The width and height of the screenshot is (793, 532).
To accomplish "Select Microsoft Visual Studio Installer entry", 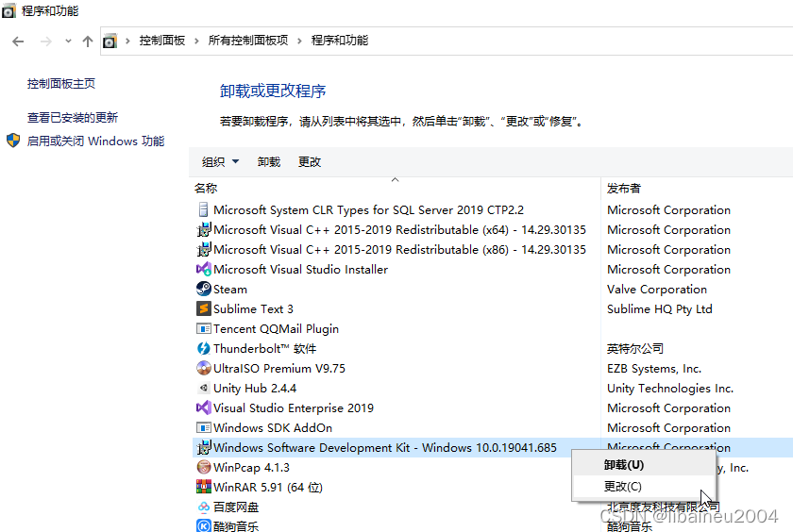I will tap(300, 269).
